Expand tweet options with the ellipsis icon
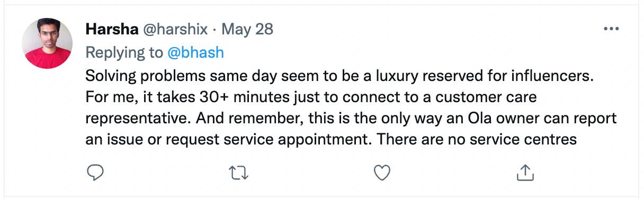The height and width of the screenshot is (199, 644). [612, 29]
